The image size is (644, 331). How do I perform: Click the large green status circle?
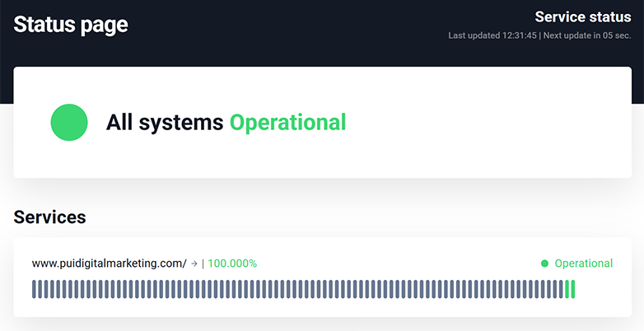[69, 123]
